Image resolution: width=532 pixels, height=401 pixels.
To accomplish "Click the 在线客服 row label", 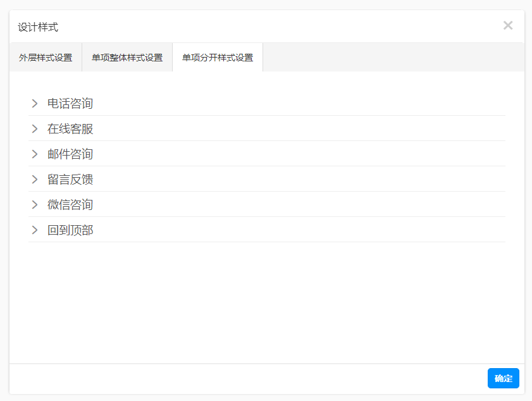I will (x=70, y=128).
